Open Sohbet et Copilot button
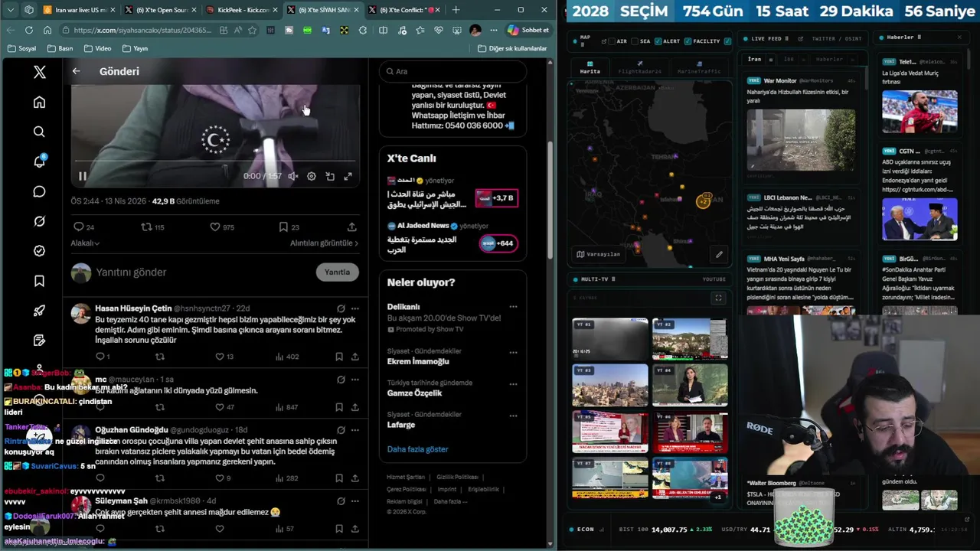 tap(528, 30)
